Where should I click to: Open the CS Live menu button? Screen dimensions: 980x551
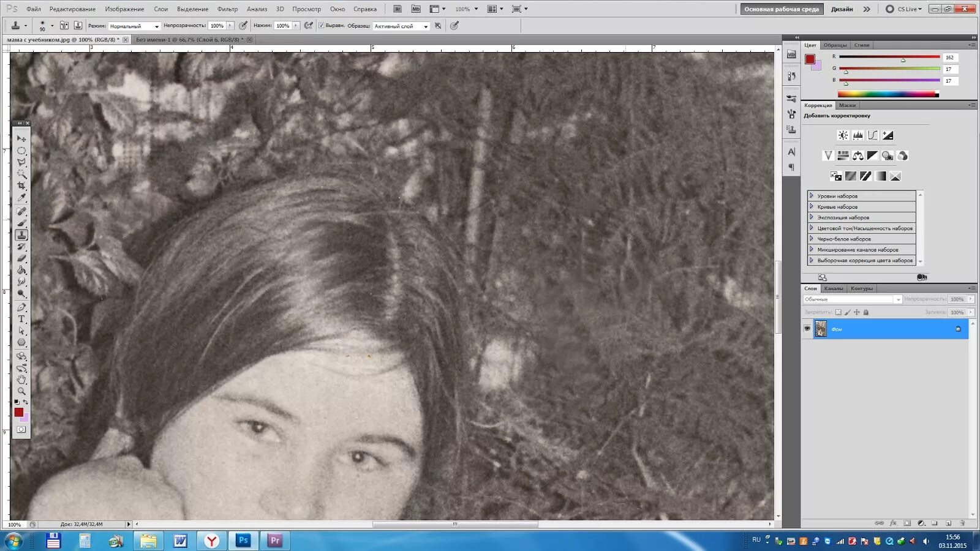click(904, 9)
